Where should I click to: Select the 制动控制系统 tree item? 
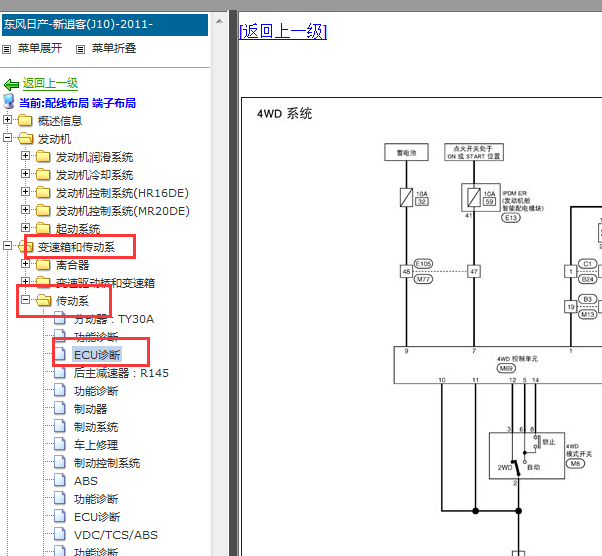coord(107,463)
